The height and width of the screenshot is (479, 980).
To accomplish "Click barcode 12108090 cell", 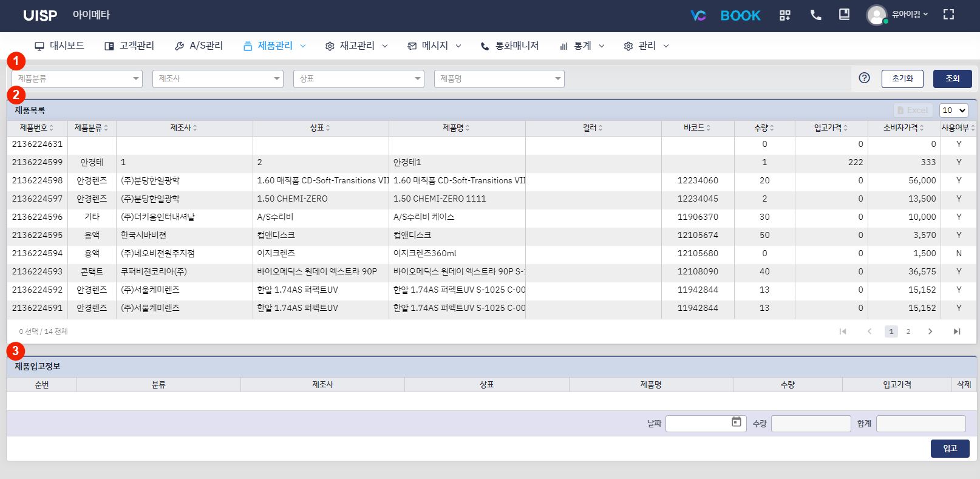I will pos(698,272).
